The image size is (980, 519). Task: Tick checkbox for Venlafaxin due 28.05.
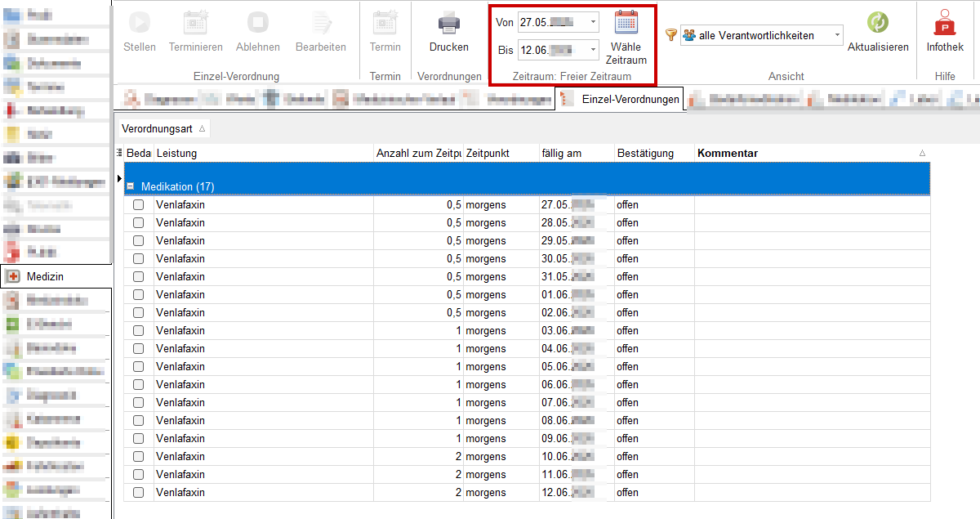[x=138, y=223]
